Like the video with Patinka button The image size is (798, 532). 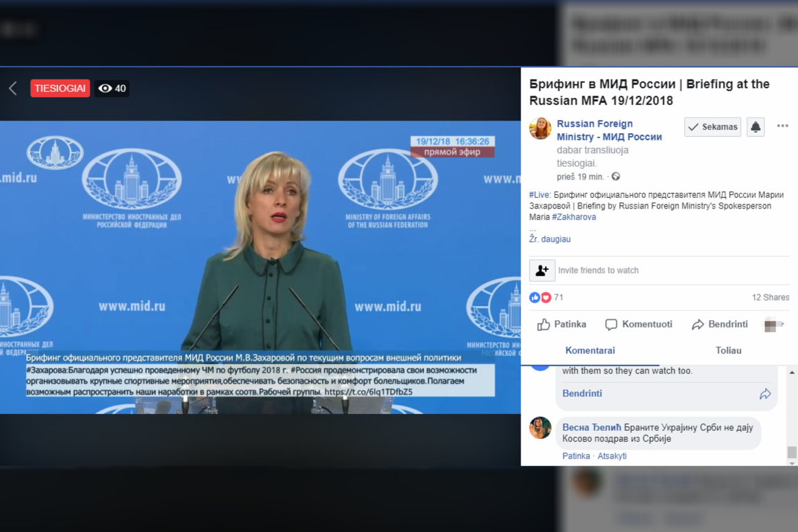point(562,324)
